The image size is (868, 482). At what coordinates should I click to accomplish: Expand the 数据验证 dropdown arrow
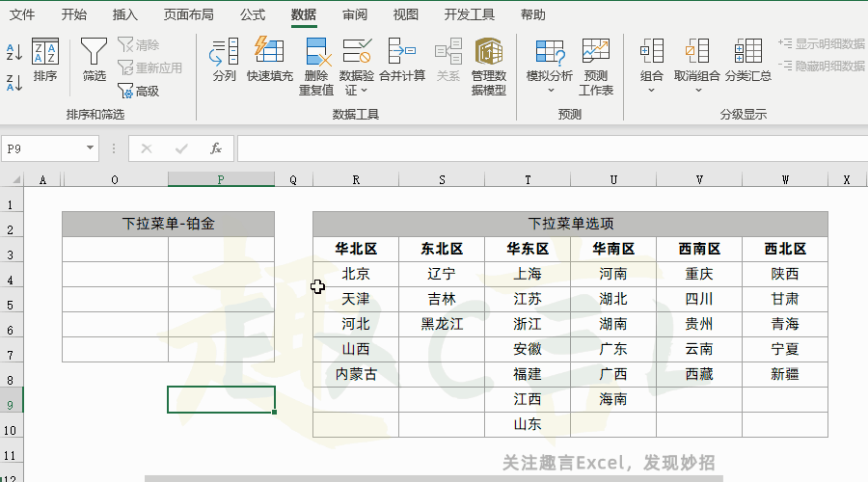tap(364, 91)
